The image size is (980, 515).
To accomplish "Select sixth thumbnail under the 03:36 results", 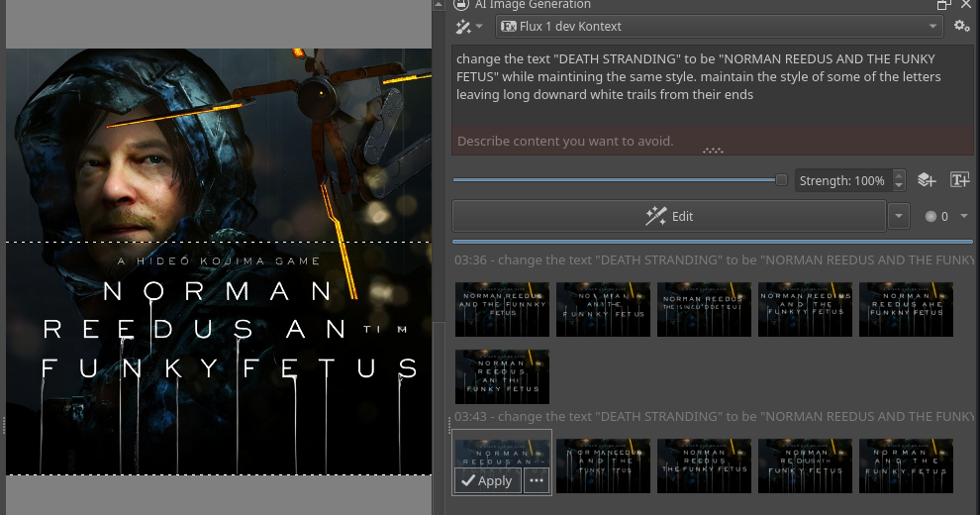I will tap(503, 377).
